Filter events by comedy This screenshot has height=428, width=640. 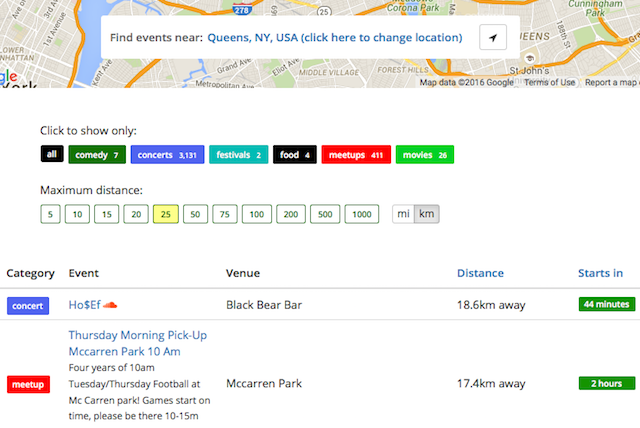coord(97,155)
